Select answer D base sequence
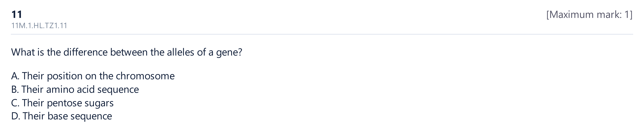Viewport: 644px width, 133px height. coord(62,116)
